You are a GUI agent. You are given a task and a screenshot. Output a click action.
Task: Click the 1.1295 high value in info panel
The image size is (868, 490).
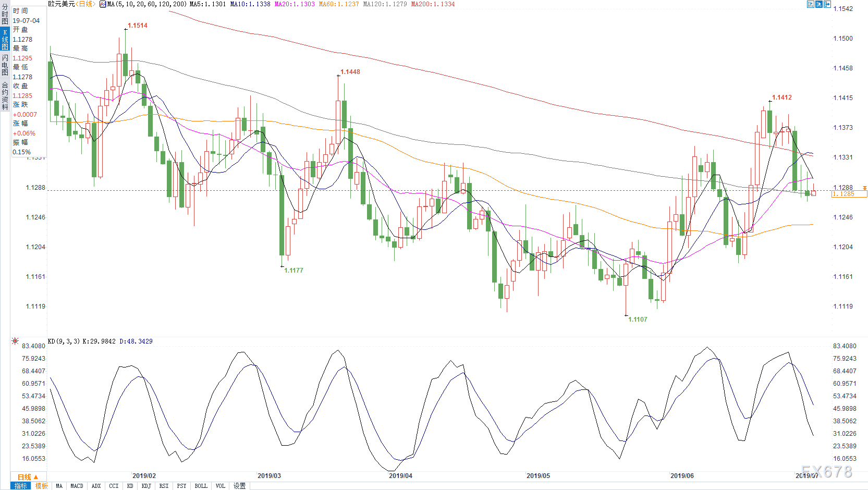pos(22,58)
